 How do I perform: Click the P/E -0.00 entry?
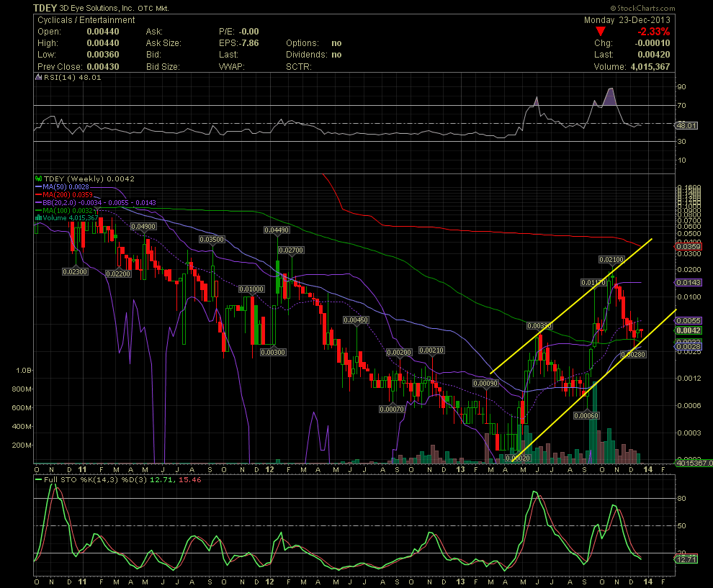coord(238,32)
